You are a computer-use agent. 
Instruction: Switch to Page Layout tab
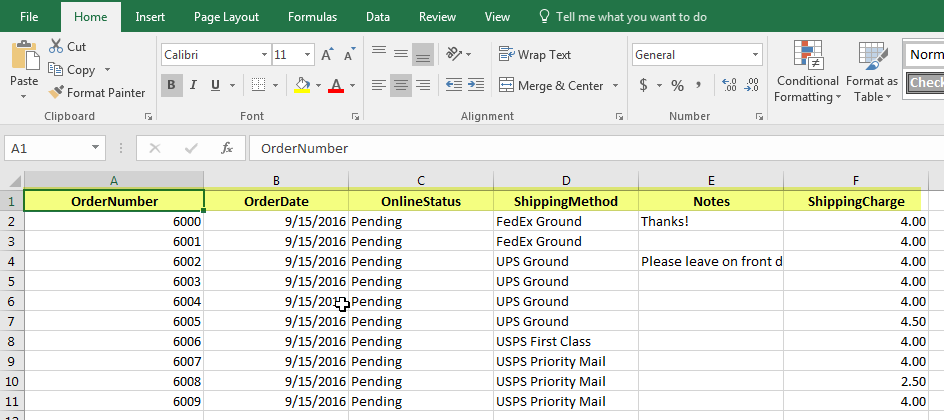tap(226, 17)
